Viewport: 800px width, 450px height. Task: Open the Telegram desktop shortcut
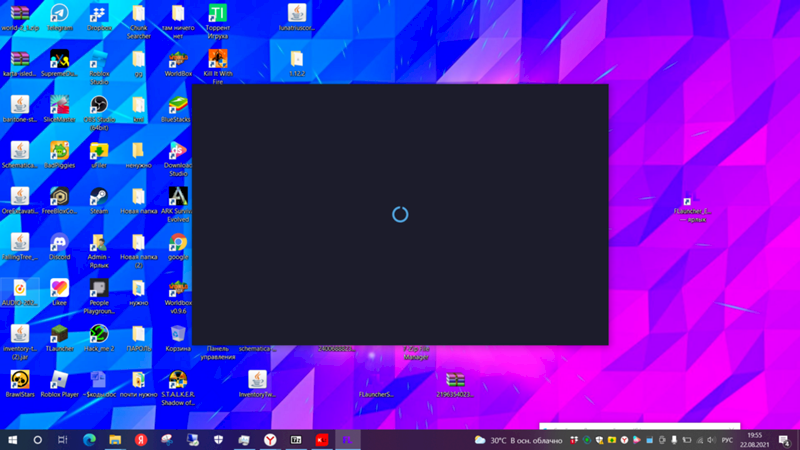60,14
